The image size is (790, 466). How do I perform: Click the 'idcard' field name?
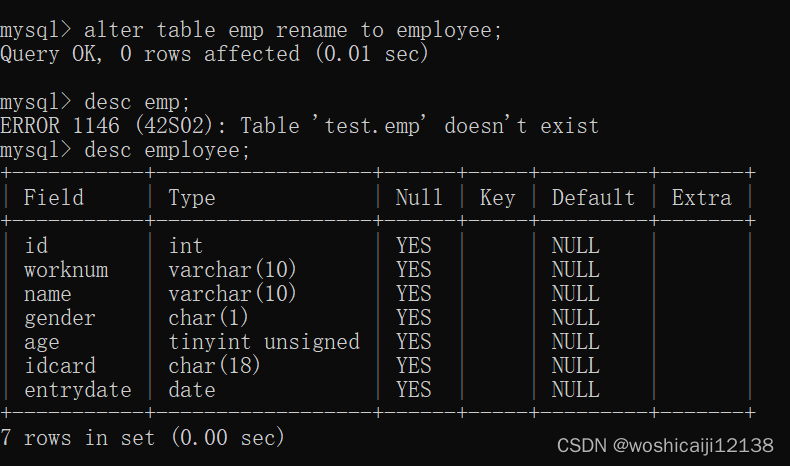click(60, 366)
